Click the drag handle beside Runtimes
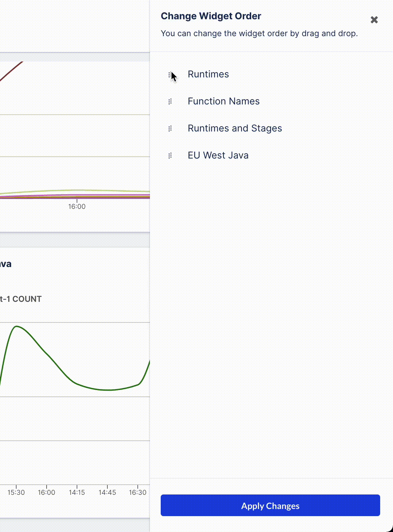Viewport: 393px width, 532px height. click(170, 74)
